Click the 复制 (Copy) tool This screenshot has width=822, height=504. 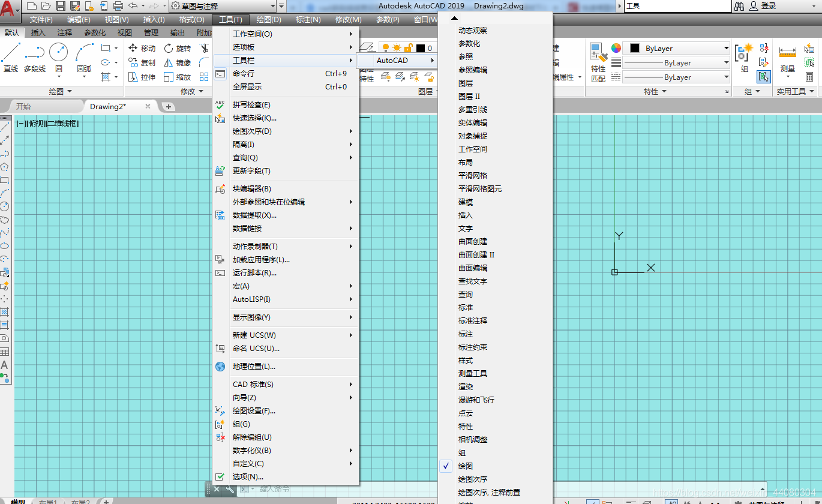coord(142,62)
